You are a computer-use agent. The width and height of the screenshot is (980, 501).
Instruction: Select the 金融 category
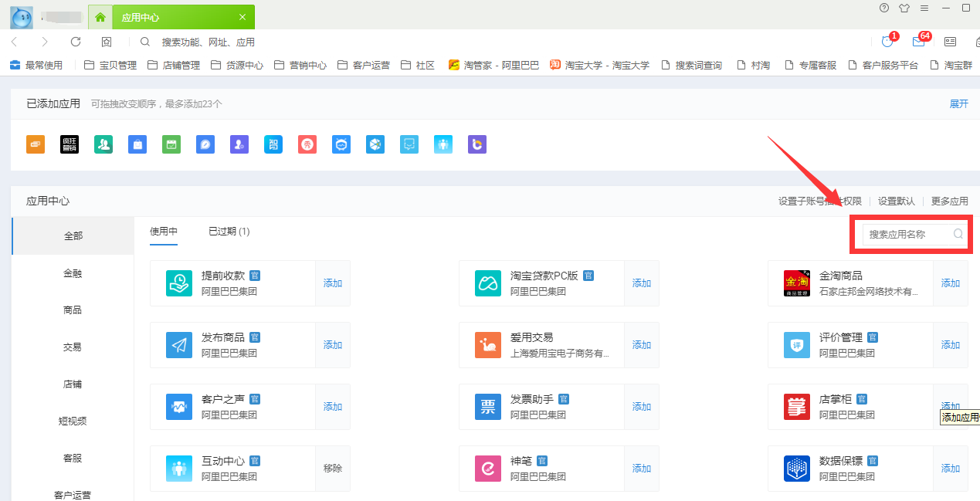[73, 273]
